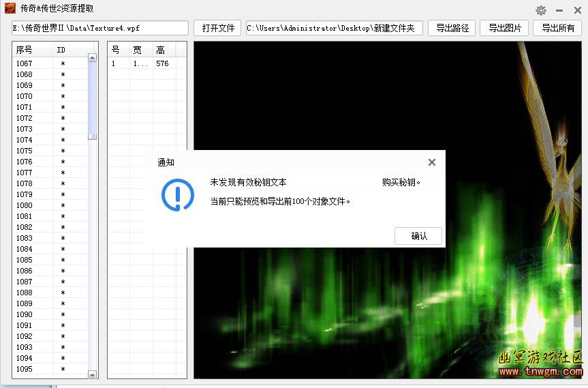This screenshot has height=388, width=588.
Task: Select image row 1 with height 576
Action: 147,63
